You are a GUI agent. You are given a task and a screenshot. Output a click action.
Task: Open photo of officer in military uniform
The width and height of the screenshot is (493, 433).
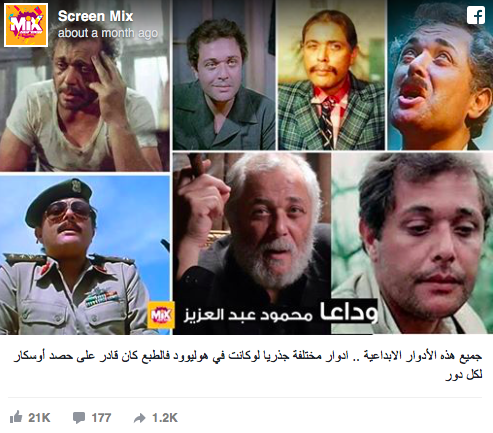(85, 255)
